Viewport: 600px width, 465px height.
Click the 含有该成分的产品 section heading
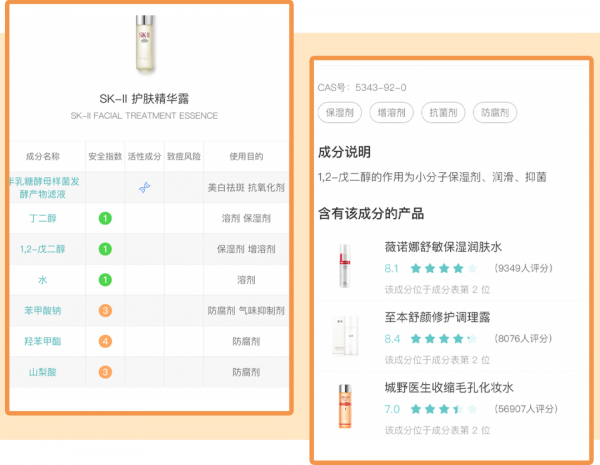pyautogui.click(x=371, y=213)
